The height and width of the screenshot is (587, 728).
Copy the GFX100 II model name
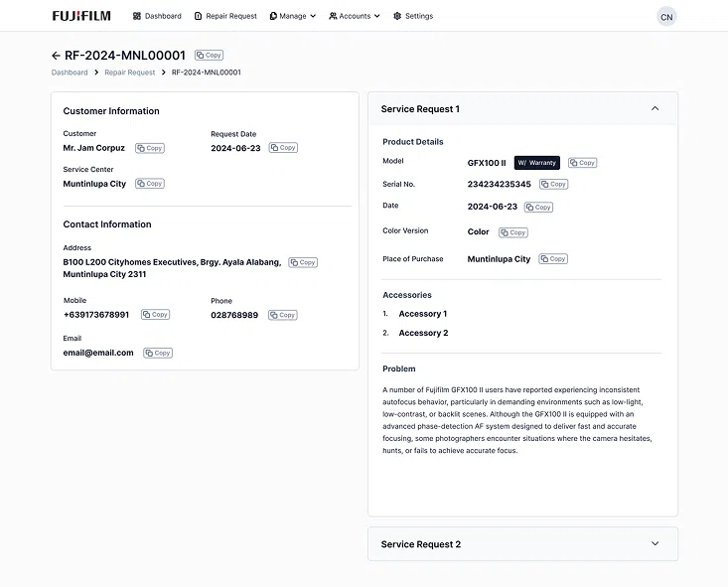583,163
